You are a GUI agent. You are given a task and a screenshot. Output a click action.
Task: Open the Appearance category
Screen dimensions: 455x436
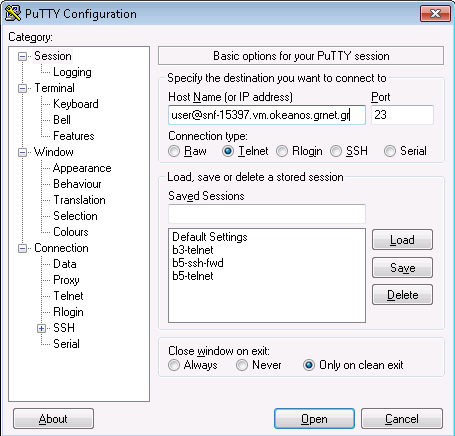pyautogui.click(x=82, y=168)
